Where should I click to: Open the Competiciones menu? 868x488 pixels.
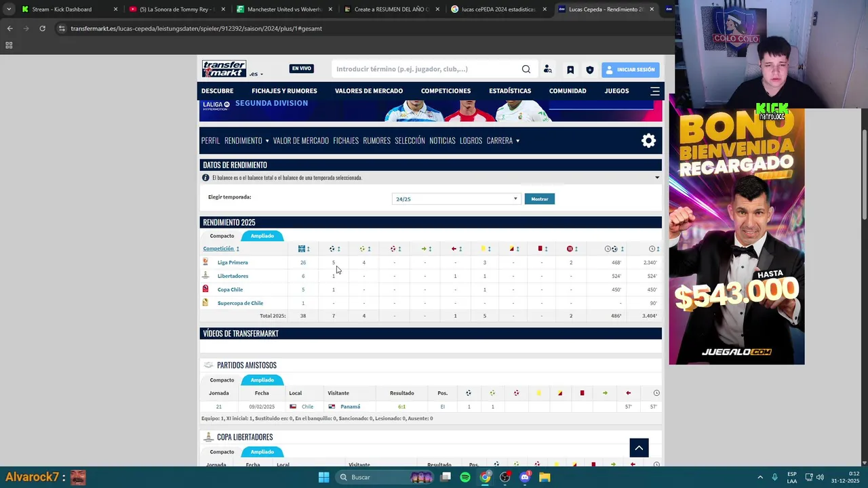pos(446,91)
